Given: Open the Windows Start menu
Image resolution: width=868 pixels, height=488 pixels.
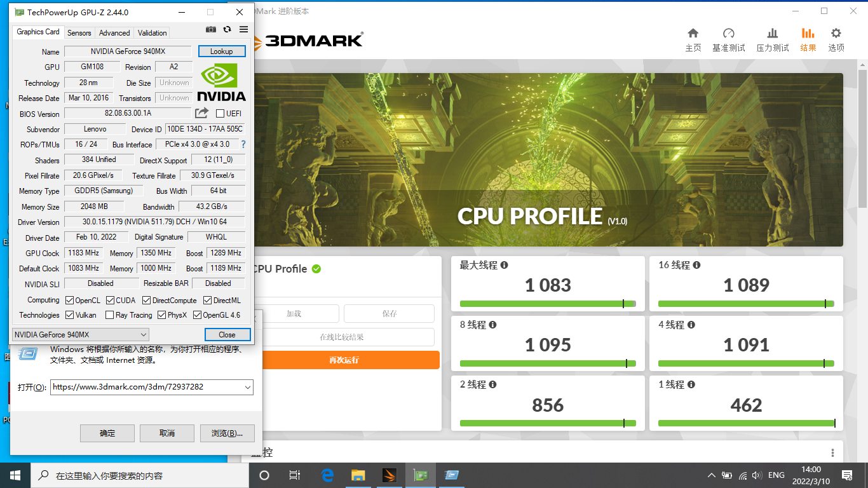Looking at the screenshot, I should point(15,475).
